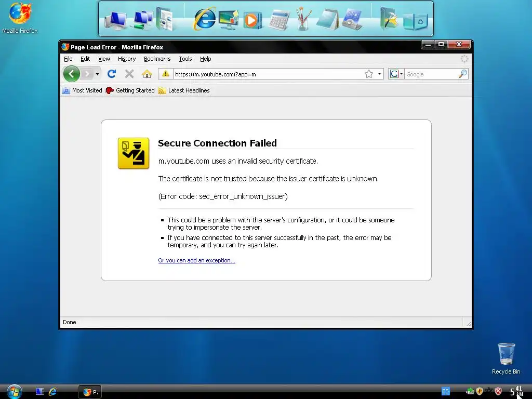Open the Edit menu
The width and height of the screenshot is (532, 399).
click(85, 59)
